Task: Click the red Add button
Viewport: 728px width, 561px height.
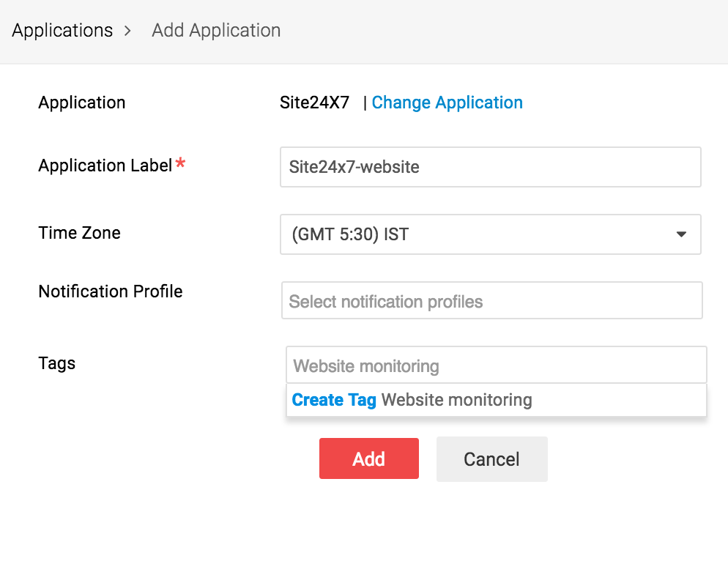Action: (x=369, y=458)
